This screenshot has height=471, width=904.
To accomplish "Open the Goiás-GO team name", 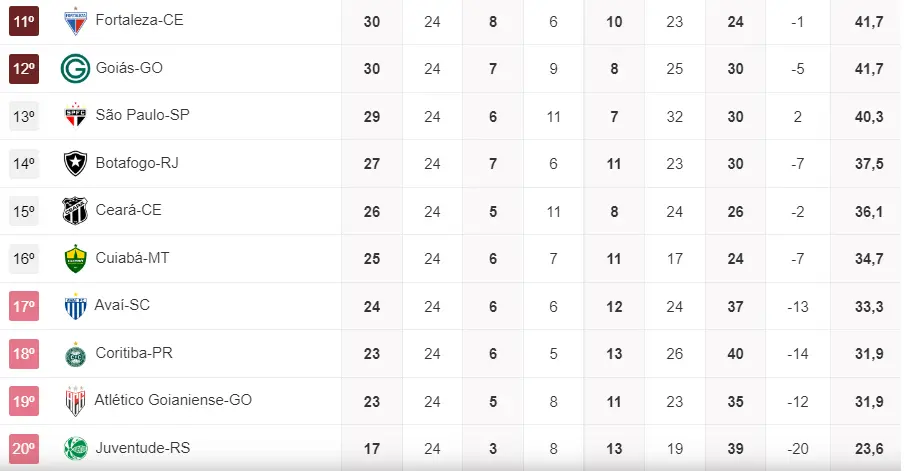I will pyautogui.click(x=129, y=68).
